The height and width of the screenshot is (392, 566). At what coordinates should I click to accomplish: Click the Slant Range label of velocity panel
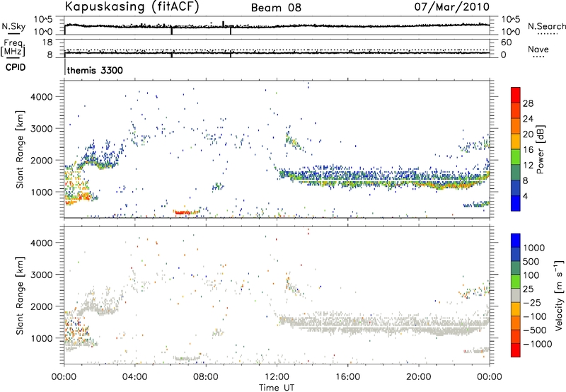21,296
